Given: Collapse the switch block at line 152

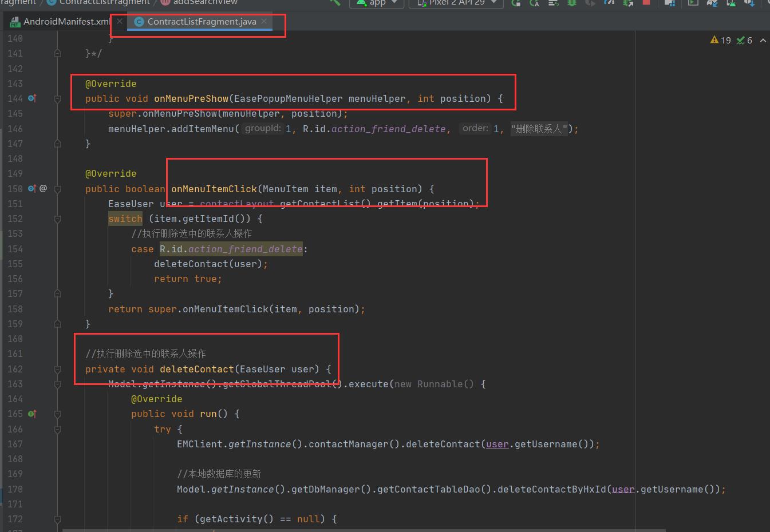Looking at the screenshot, I should [x=57, y=219].
